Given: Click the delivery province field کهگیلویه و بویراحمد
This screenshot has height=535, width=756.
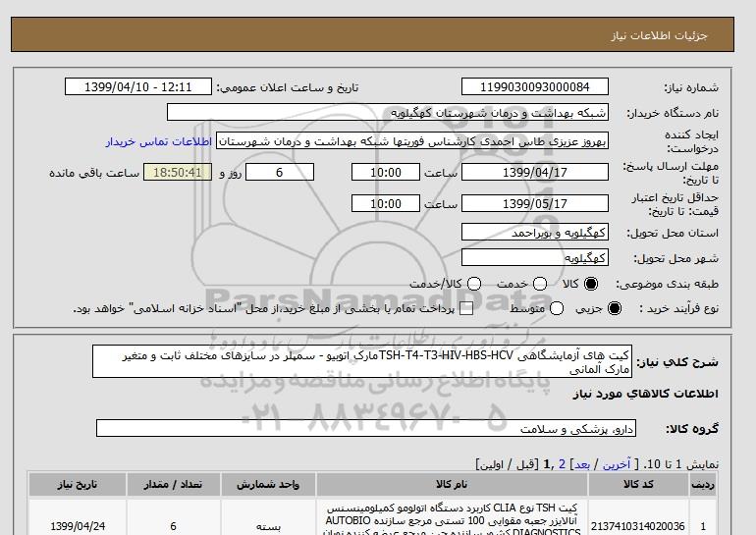Looking at the screenshot, I should click(535, 233).
